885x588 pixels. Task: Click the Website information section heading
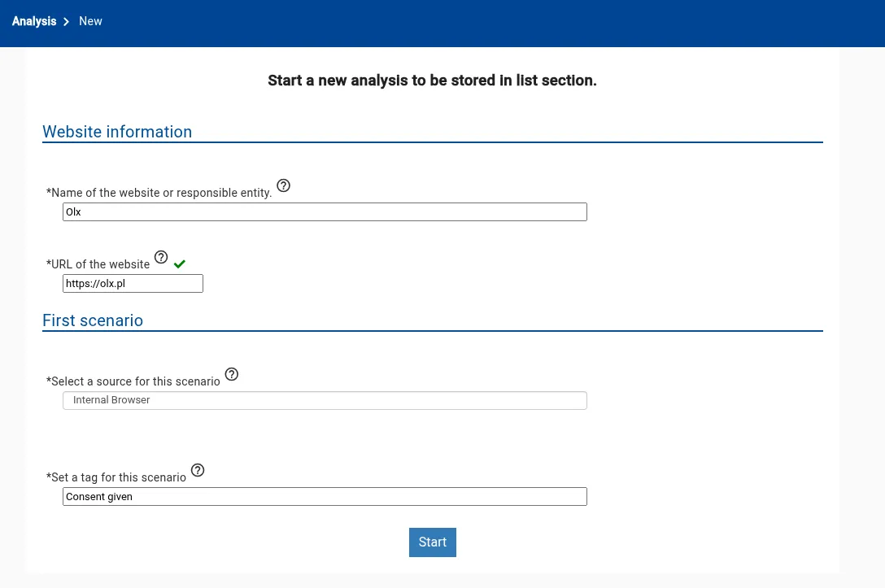117,132
